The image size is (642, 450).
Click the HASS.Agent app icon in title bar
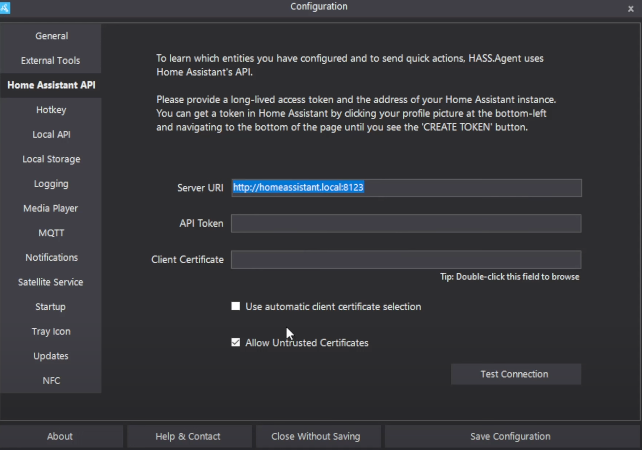pyautogui.click(x=5, y=7)
